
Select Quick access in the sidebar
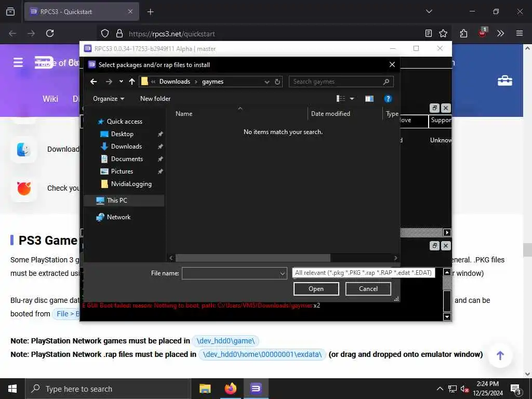(x=124, y=122)
